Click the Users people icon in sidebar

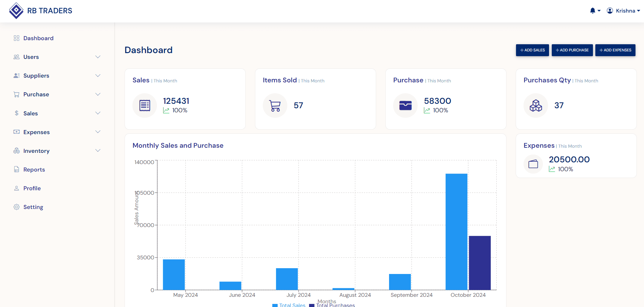(x=16, y=57)
